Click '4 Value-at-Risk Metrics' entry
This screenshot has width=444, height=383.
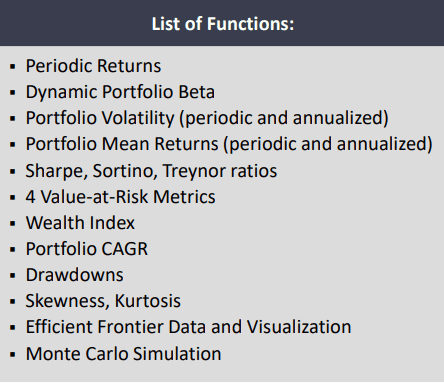point(120,197)
